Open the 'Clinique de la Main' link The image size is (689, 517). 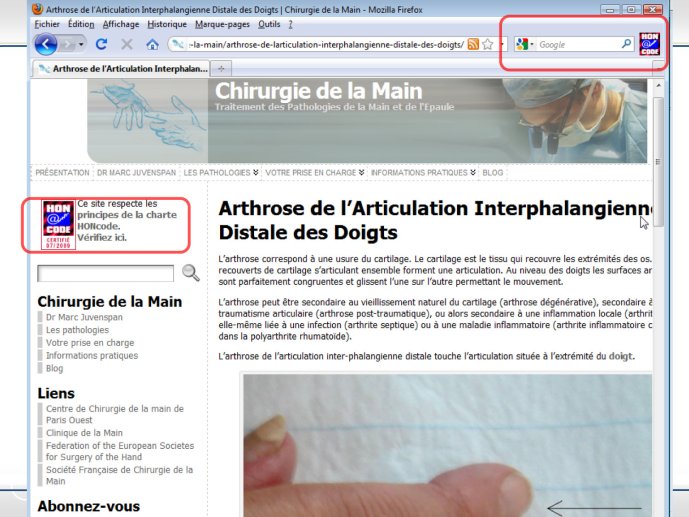click(84, 433)
